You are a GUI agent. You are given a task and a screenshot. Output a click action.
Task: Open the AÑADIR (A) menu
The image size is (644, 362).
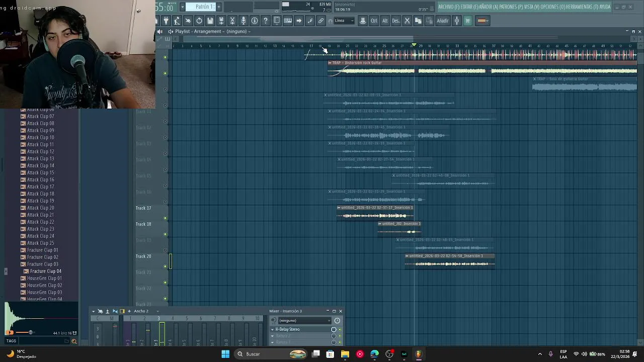(488, 7)
